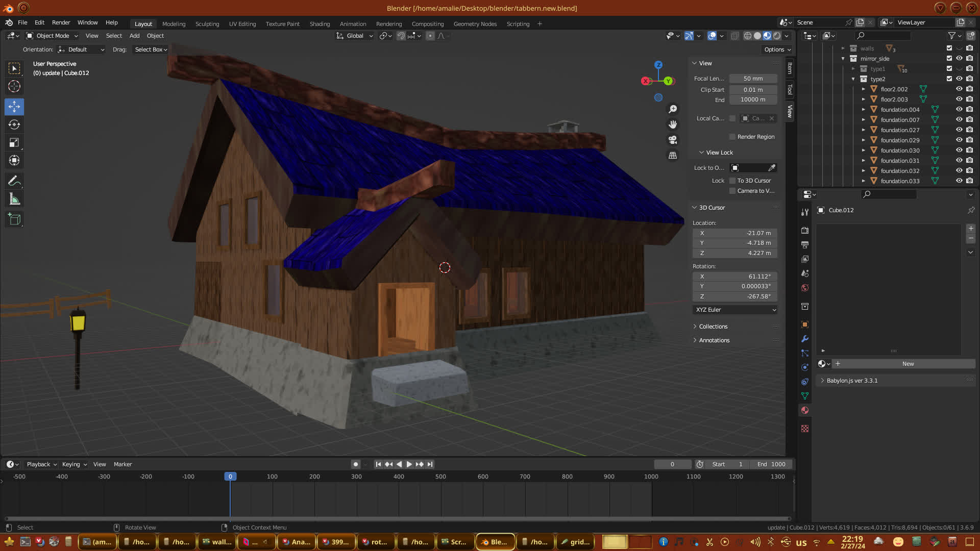This screenshot has width=980, height=551.
Task: Switch to the Shading workspace tab
Action: pos(320,24)
